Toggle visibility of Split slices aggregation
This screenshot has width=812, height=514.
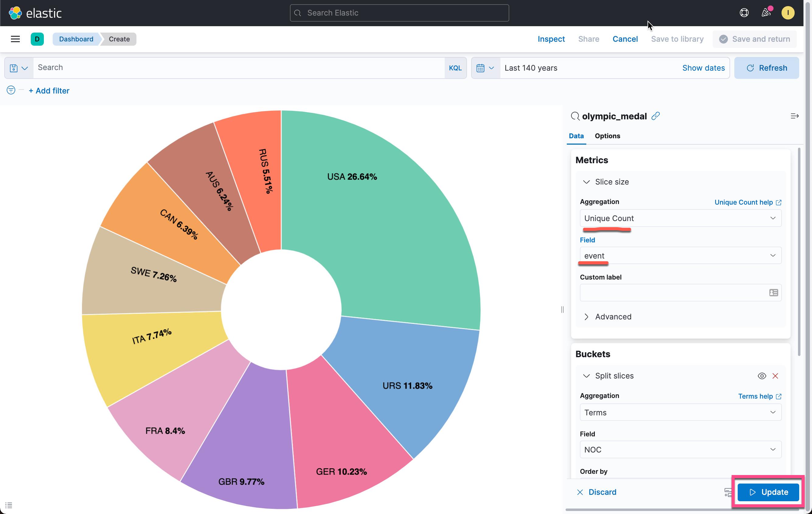click(x=762, y=376)
